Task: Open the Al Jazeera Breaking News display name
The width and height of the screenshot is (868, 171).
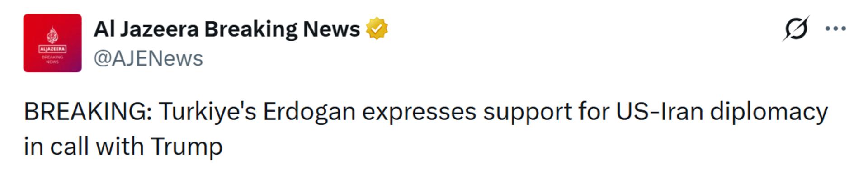Action: 226,29
